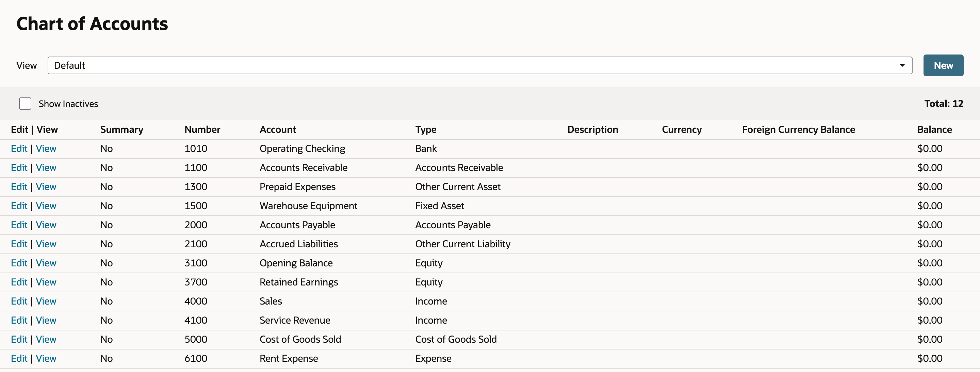View the Accounts Payable 2000 row
980x372 pixels.
point(46,224)
